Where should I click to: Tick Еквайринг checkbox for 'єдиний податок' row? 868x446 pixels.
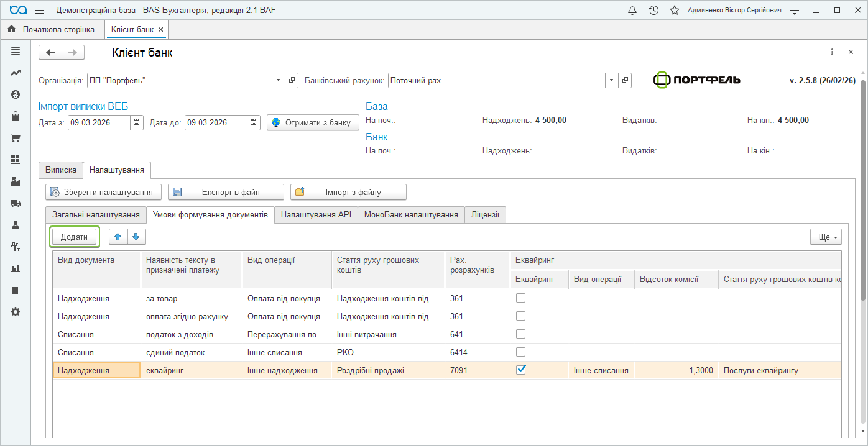pos(521,352)
